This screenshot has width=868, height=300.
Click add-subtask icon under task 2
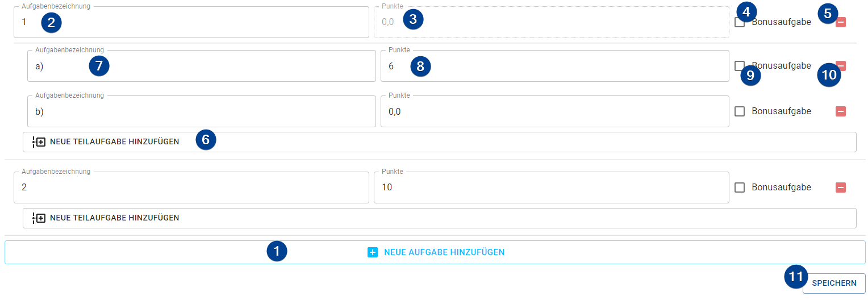click(39, 218)
